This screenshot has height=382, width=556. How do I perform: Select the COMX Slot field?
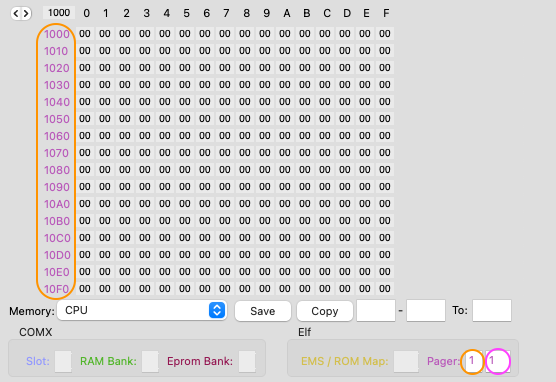point(63,361)
